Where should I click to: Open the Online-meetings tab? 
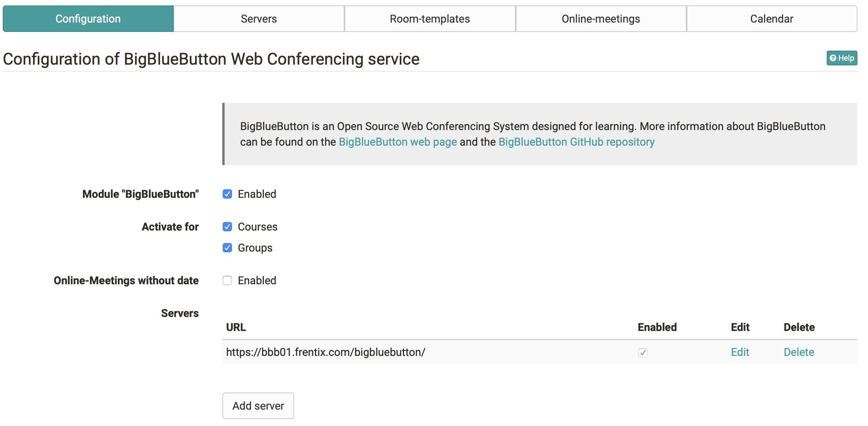click(x=601, y=19)
